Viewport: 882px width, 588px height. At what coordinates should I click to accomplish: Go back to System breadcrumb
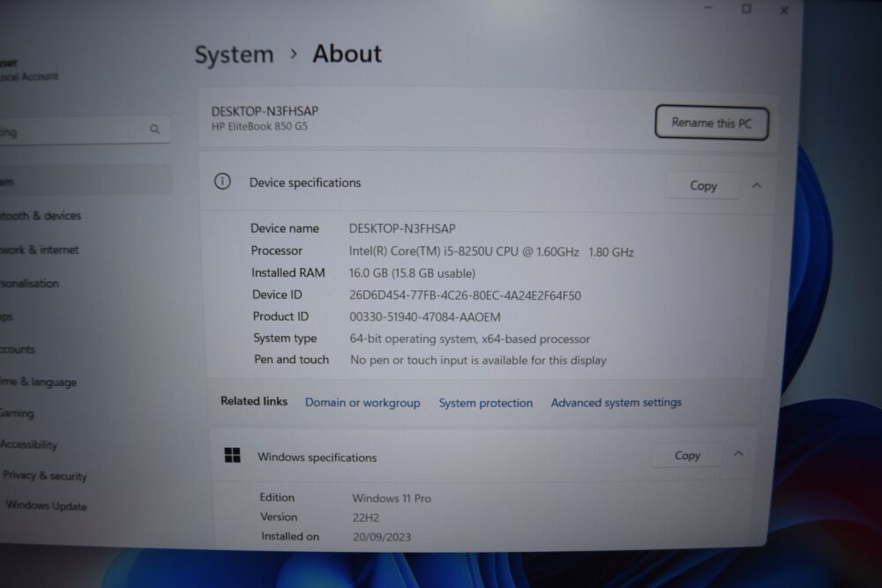tap(234, 55)
